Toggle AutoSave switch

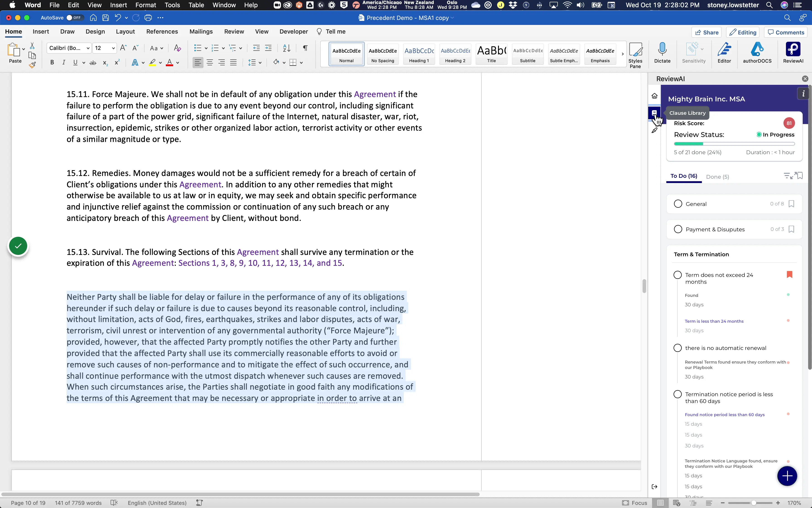coord(75,18)
